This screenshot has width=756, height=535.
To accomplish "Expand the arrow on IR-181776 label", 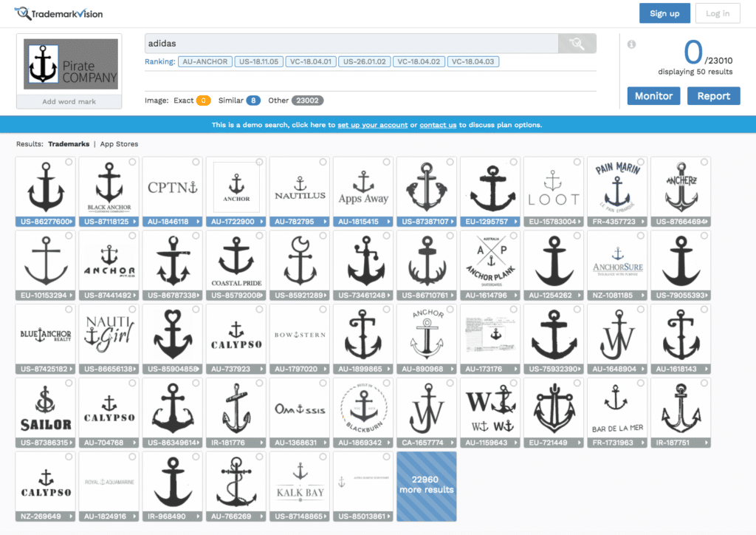I will [262, 443].
